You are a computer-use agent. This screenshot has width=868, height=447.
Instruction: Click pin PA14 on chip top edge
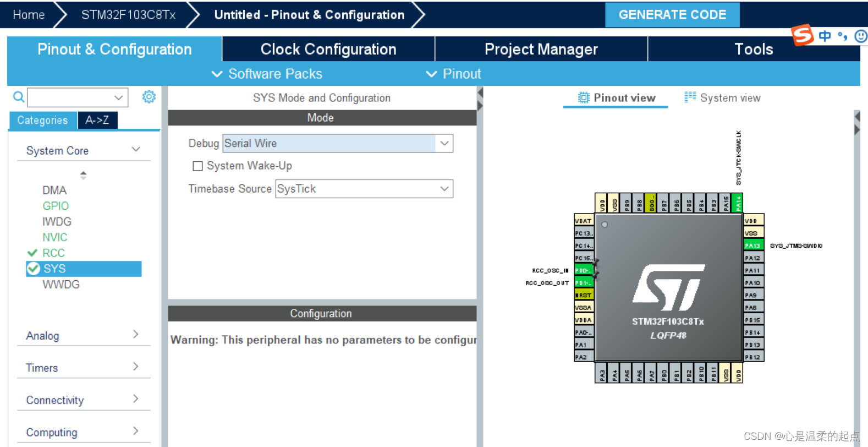coord(738,203)
